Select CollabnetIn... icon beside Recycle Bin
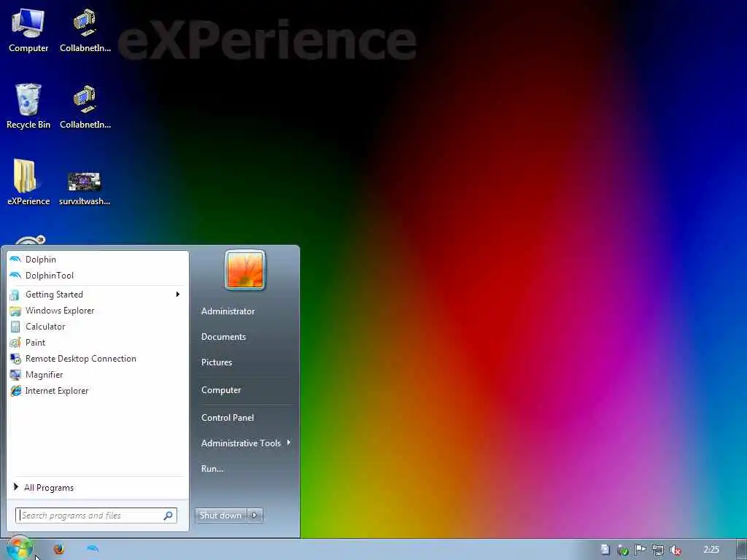The width and height of the screenshot is (747, 560). 85,107
